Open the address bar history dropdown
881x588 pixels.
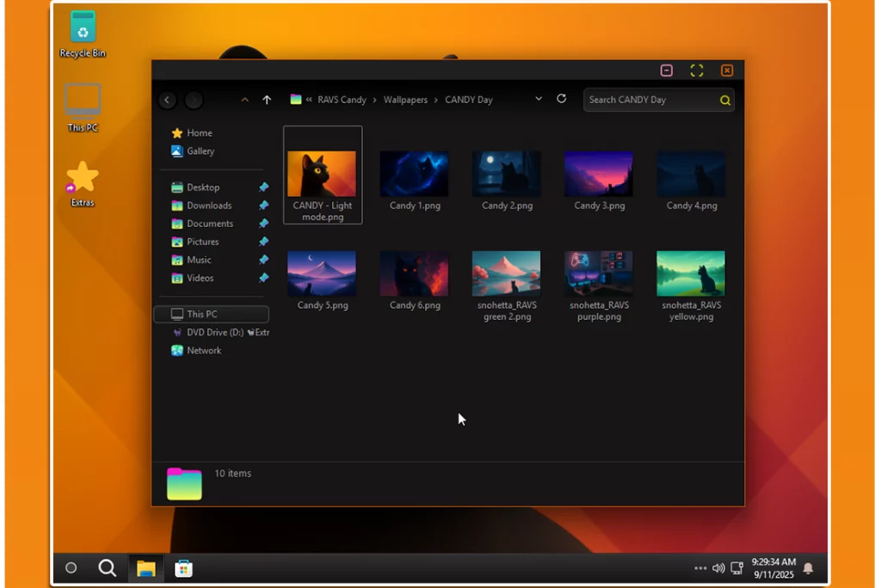tap(539, 99)
